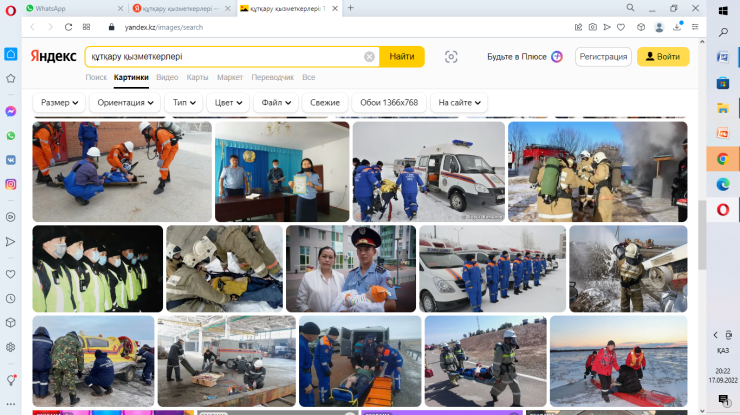Click the Регистрация button
Screen dimensions: 740x415
[603, 57]
